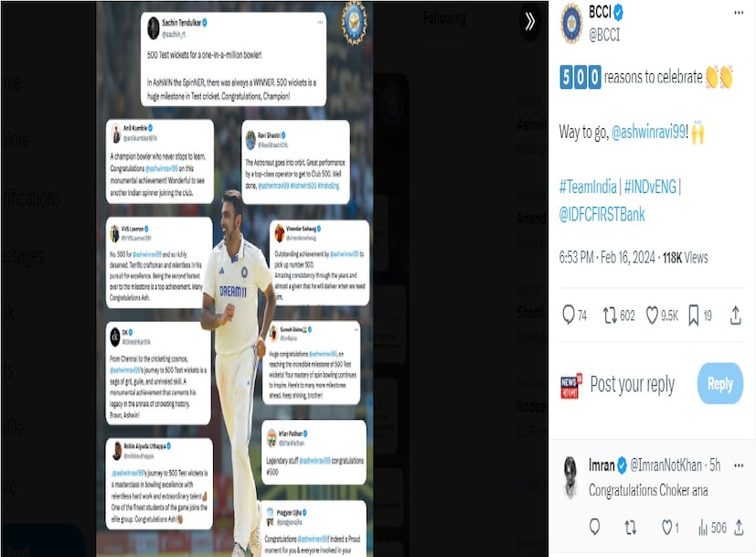Image resolution: width=756 pixels, height=557 pixels.
Task: View analytics of Imran's reply showing 506
Action: pos(712,528)
